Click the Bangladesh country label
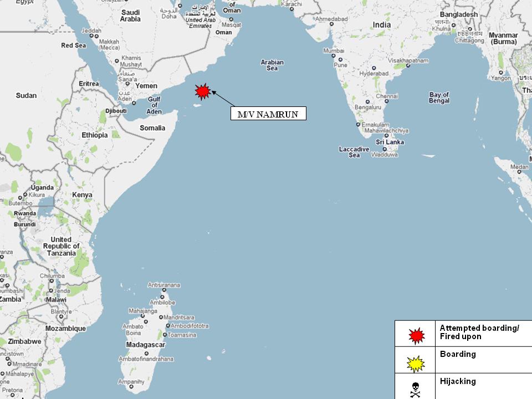Image resolution: width=532 pixels, height=399 pixels. pos(459,14)
